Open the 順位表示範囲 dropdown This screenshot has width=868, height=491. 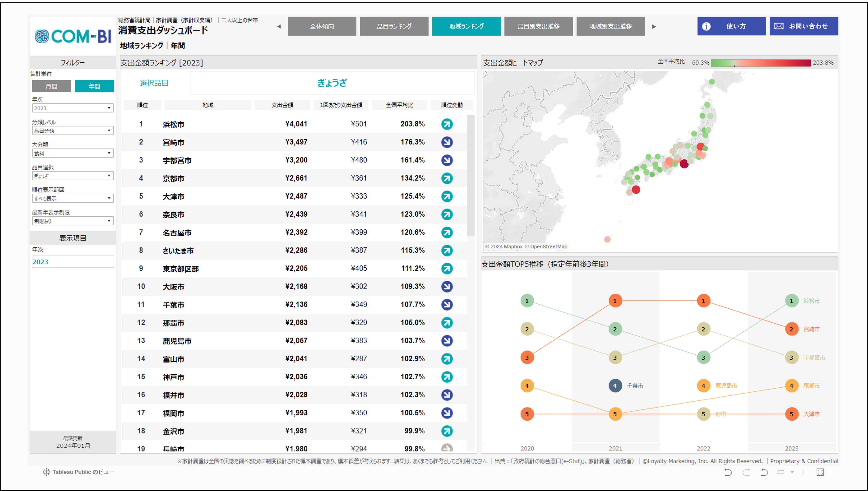(x=73, y=198)
